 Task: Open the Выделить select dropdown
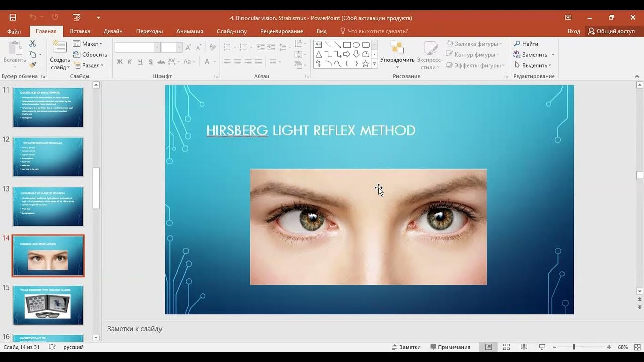pyautogui.click(x=533, y=65)
